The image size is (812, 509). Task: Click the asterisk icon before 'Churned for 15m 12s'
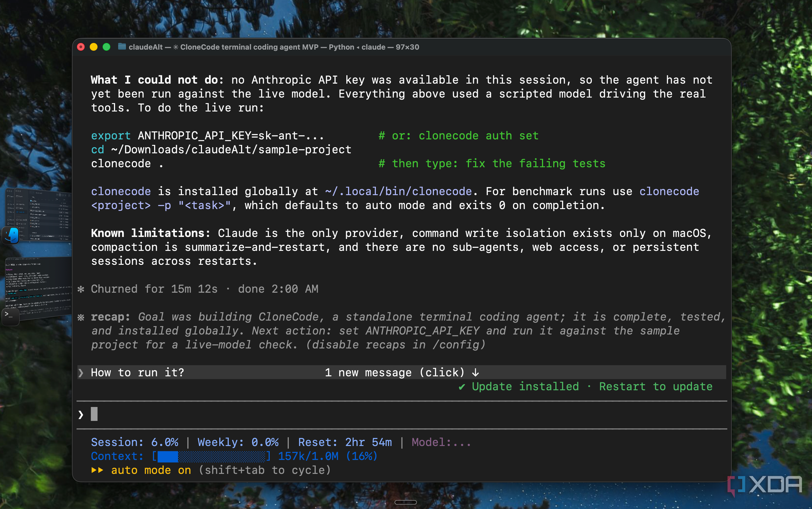pyautogui.click(x=81, y=289)
